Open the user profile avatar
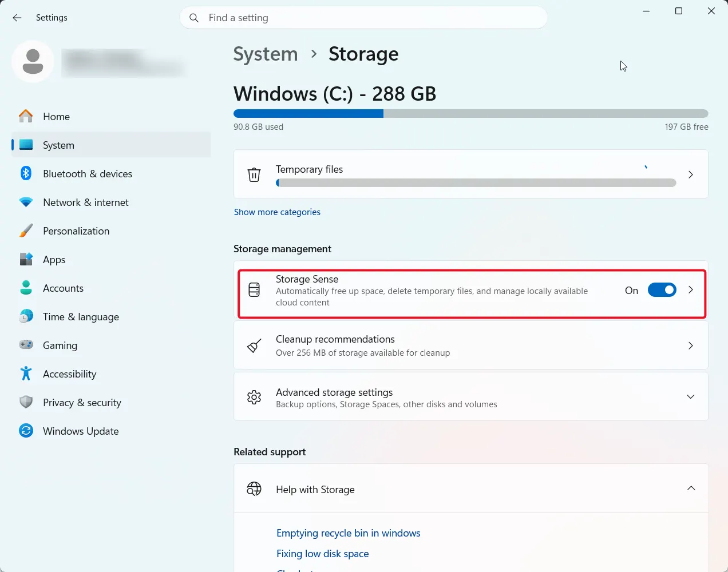The image size is (728, 572). tap(33, 61)
